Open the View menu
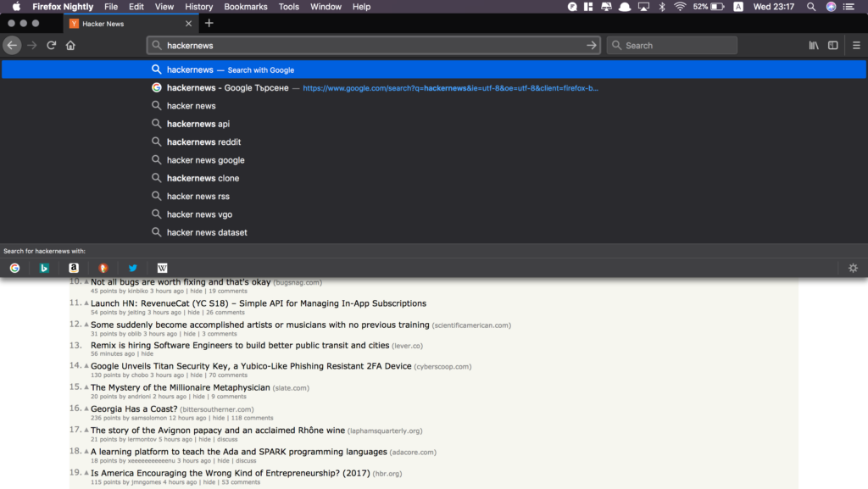868x489 pixels. pos(164,7)
